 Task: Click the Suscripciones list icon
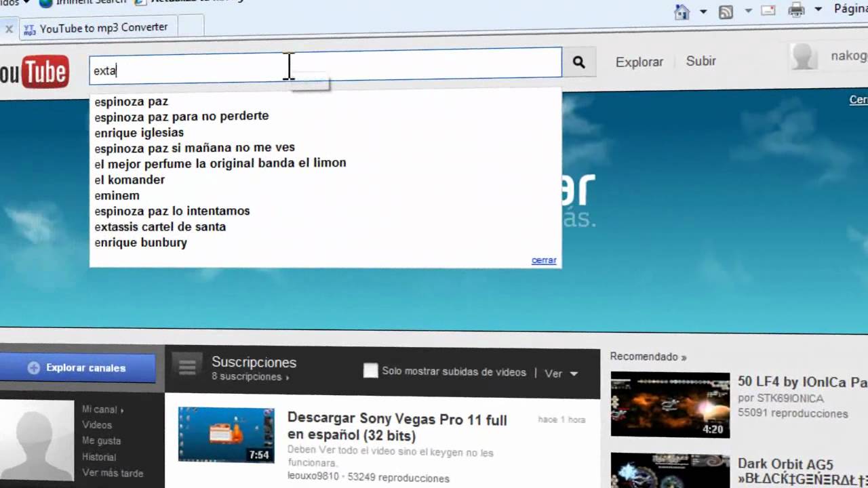click(187, 367)
